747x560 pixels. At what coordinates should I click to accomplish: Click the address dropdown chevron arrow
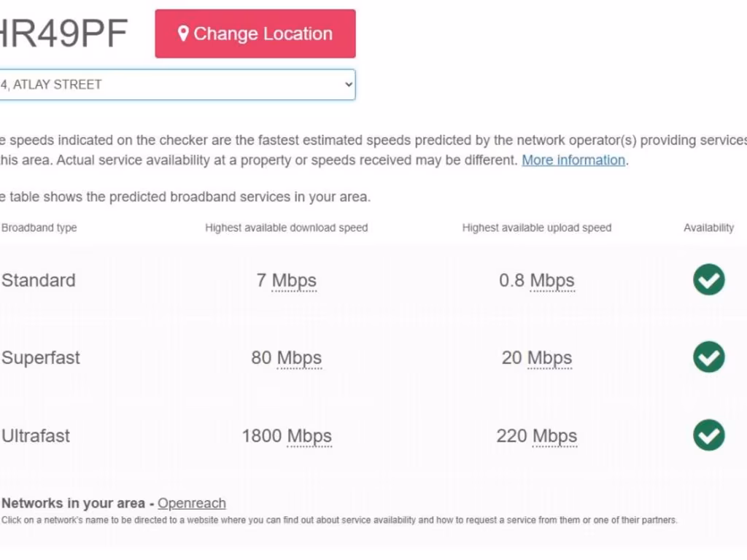348,85
